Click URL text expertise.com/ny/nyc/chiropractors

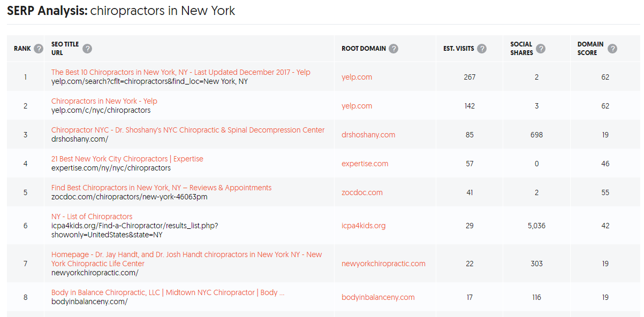[x=111, y=168]
